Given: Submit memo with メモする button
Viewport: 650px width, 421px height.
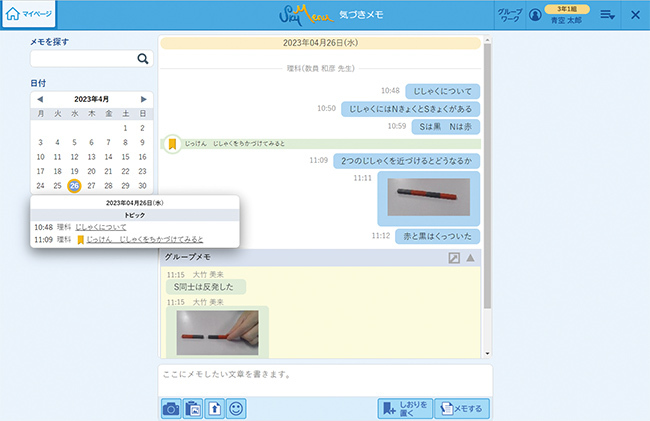Looking at the screenshot, I should (462, 409).
